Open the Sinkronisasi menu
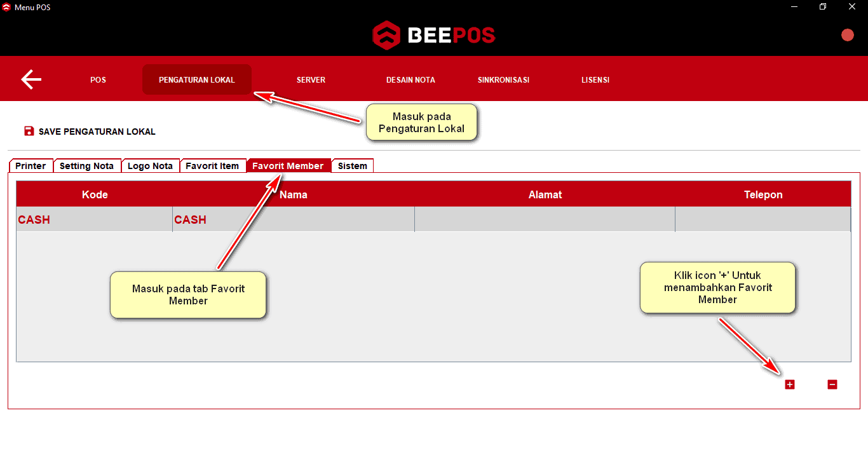Screen dimensions: 868x469 [503, 80]
